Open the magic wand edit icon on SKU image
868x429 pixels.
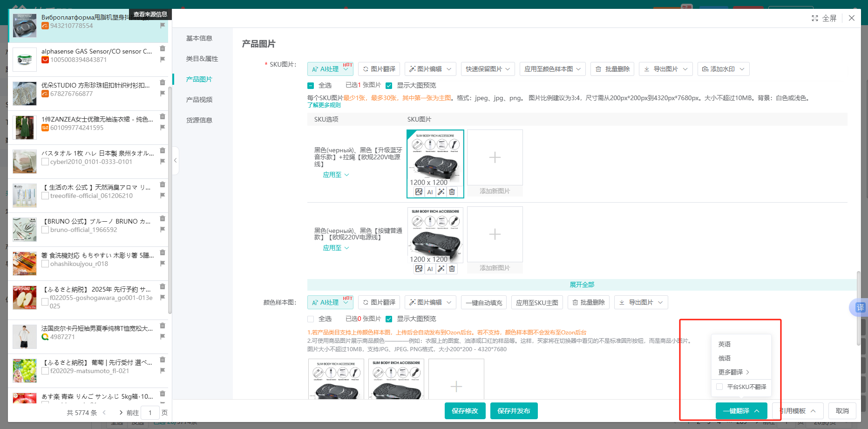(x=441, y=191)
